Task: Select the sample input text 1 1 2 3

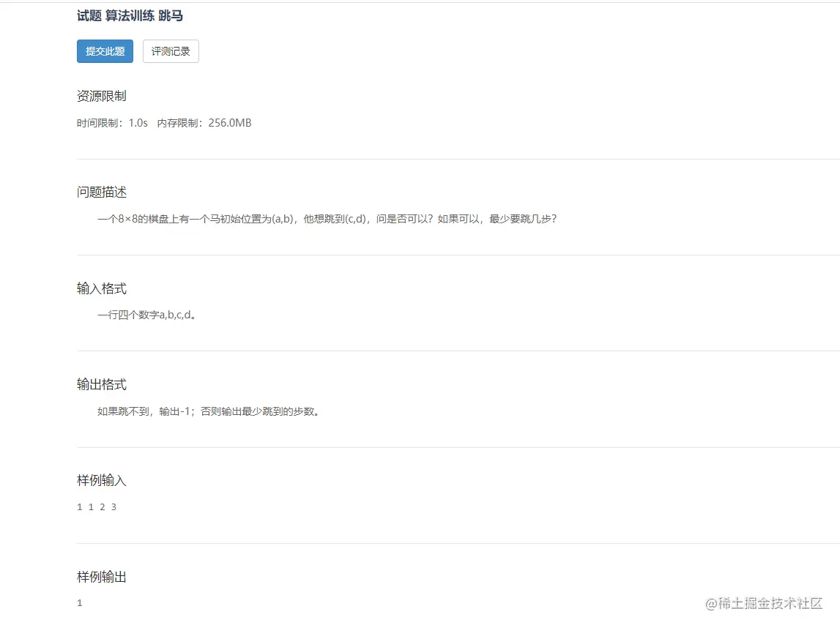Action: pos(96,506)
